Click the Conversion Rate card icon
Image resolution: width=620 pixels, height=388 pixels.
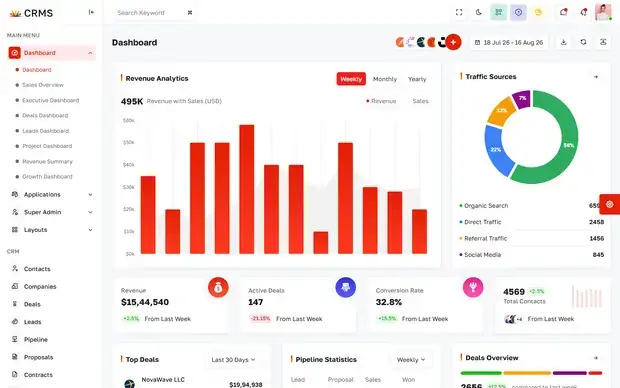pyautogui.click(x=473, y=288)
